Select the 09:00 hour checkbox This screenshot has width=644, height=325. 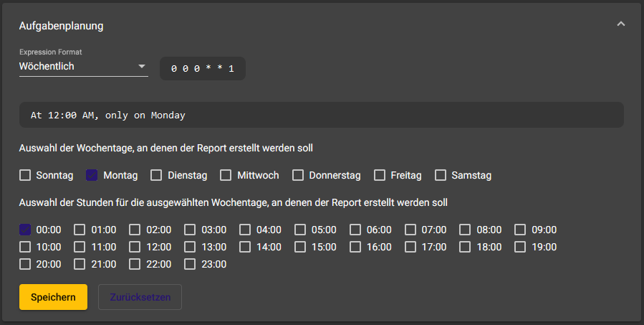[x=521, y=230]
